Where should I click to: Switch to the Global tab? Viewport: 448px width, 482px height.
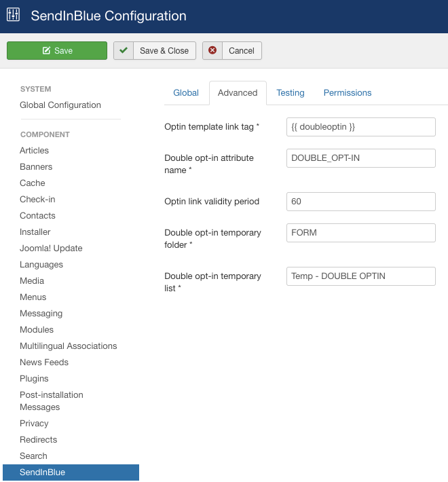click(x=186, y=93)
